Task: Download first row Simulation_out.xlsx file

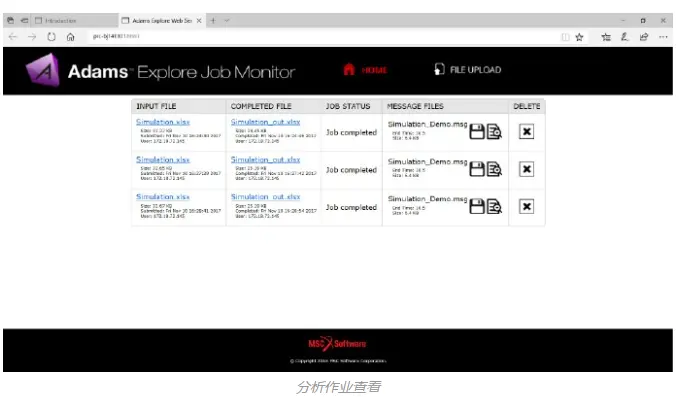Action: point(265,122)
